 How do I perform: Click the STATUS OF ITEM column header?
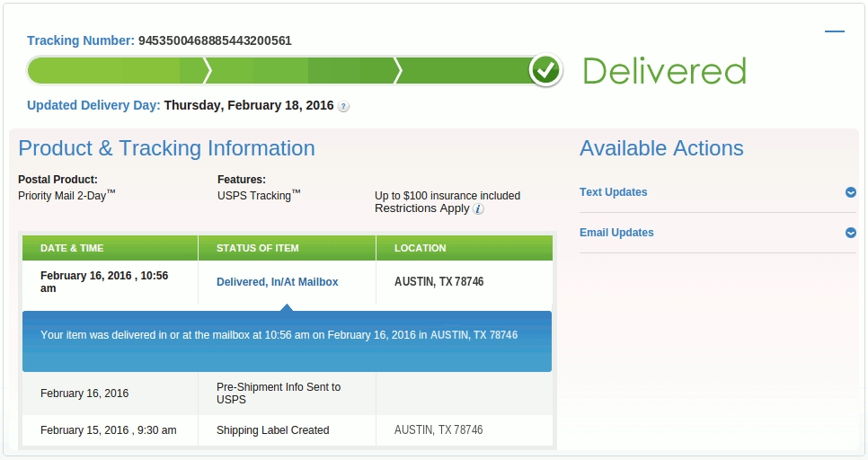(258, 248)
